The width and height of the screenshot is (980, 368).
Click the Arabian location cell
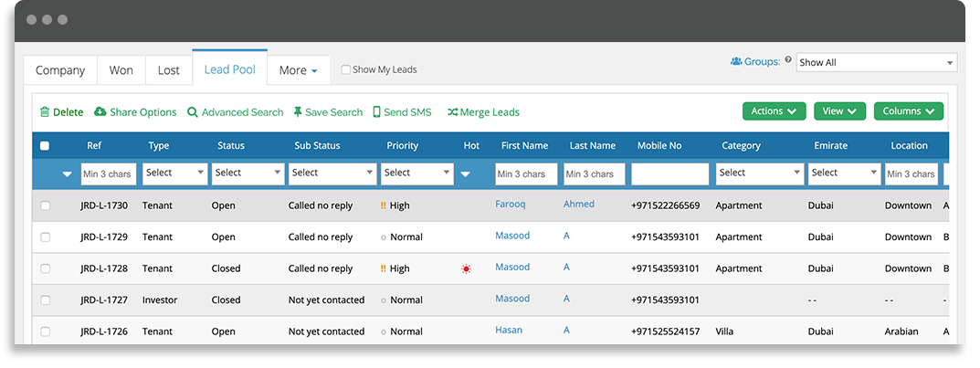click(x=901, y=331)
